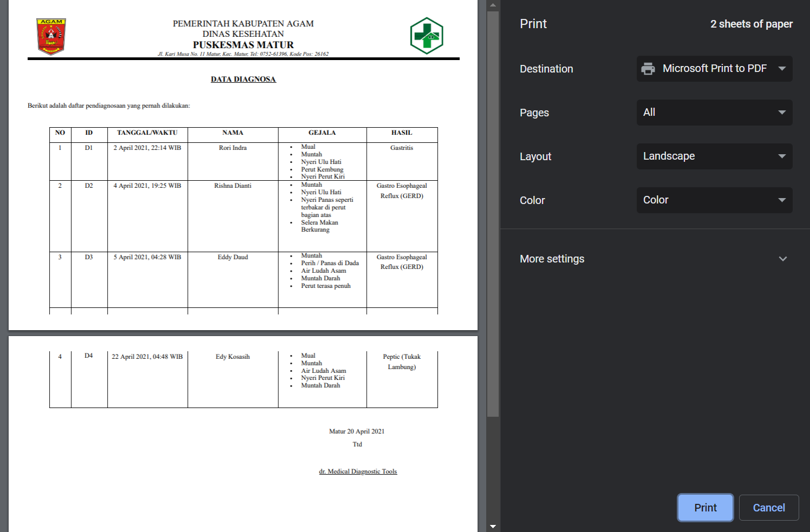
Task: Change the Layout dropdown from Landscape
Action: click(x=714, y=156)
